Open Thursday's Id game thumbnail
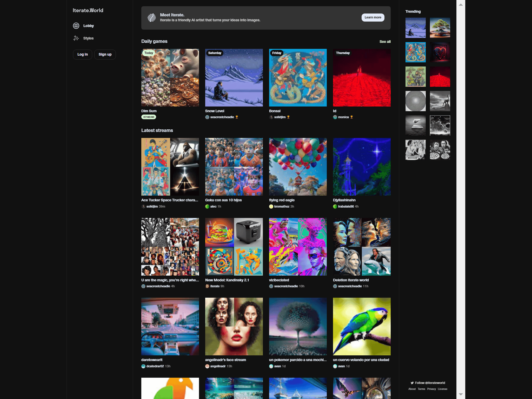 point(362,78)
